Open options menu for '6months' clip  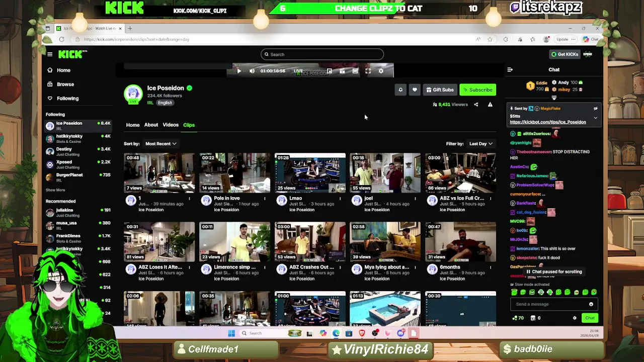[491, 267]
